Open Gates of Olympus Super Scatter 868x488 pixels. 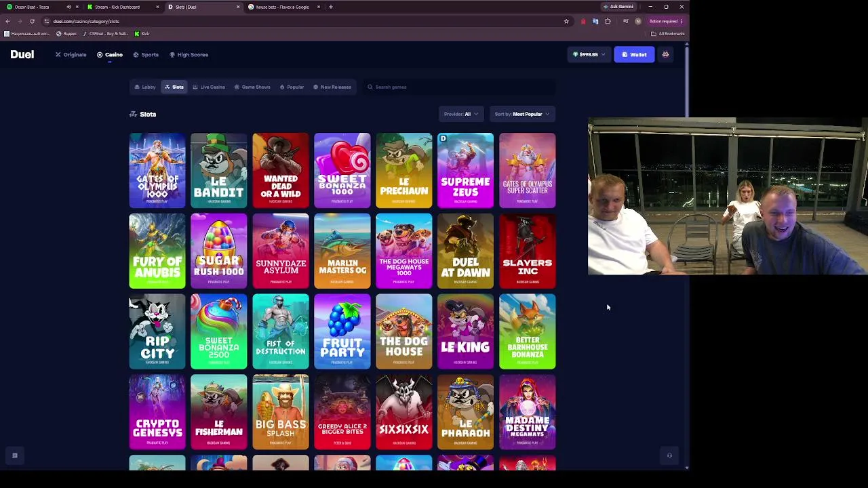pos(528,170)
